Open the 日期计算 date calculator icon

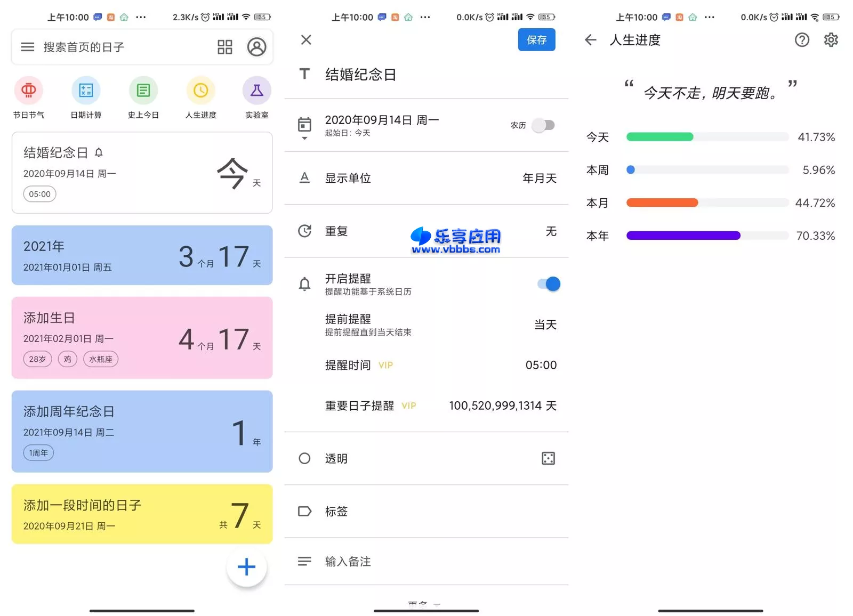[x=86, y=91]
